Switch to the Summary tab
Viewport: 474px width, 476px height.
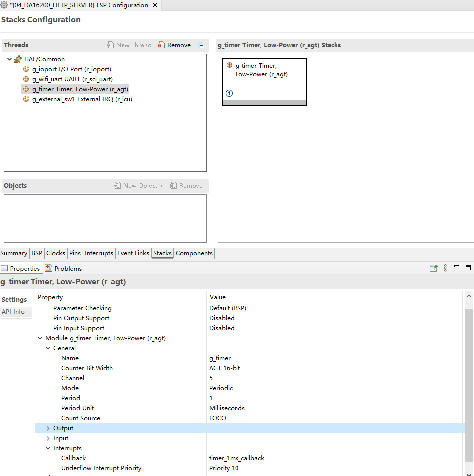(14, 253)
